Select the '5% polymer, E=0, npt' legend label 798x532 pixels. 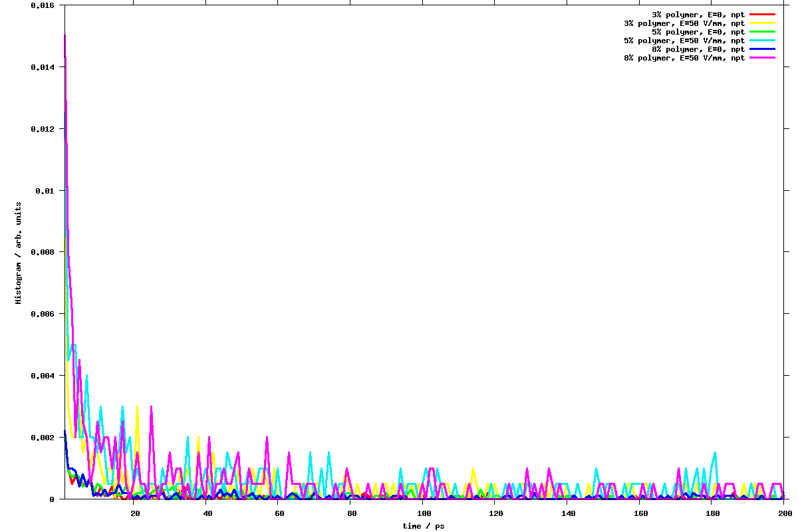(x=698, y=31)
